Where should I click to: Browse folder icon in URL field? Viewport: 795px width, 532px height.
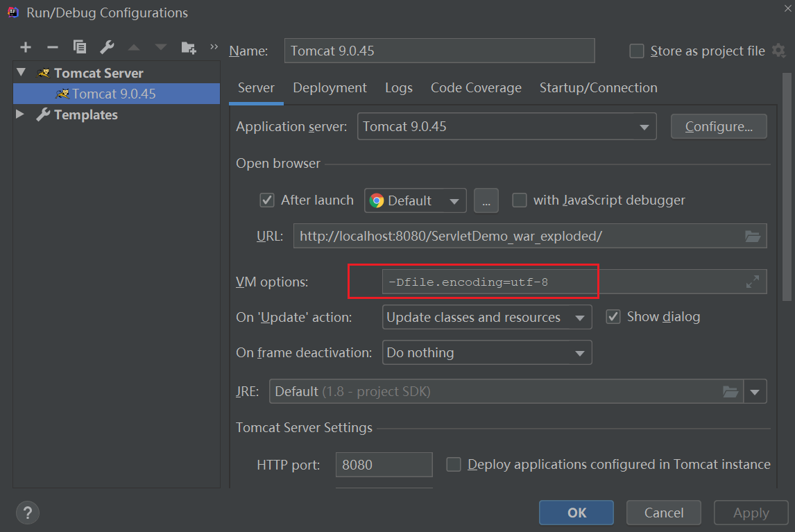click(753, 236)
